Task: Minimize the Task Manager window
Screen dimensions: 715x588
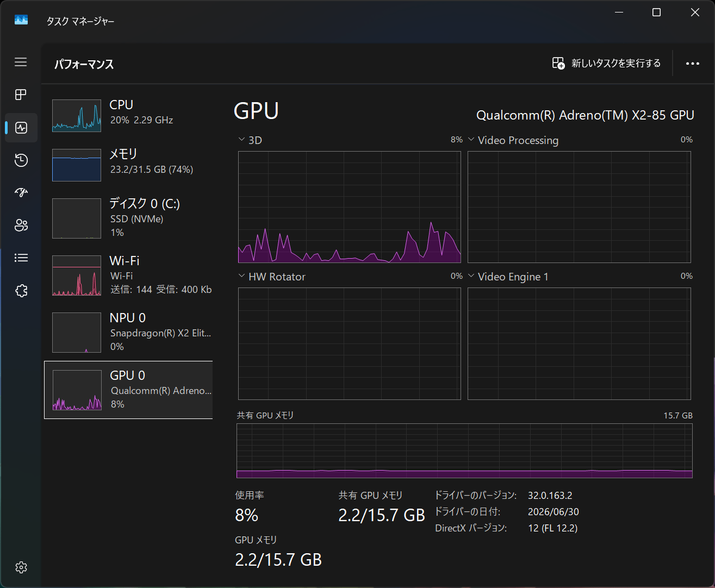Action: pyautogui.click(x=619, y=12)
